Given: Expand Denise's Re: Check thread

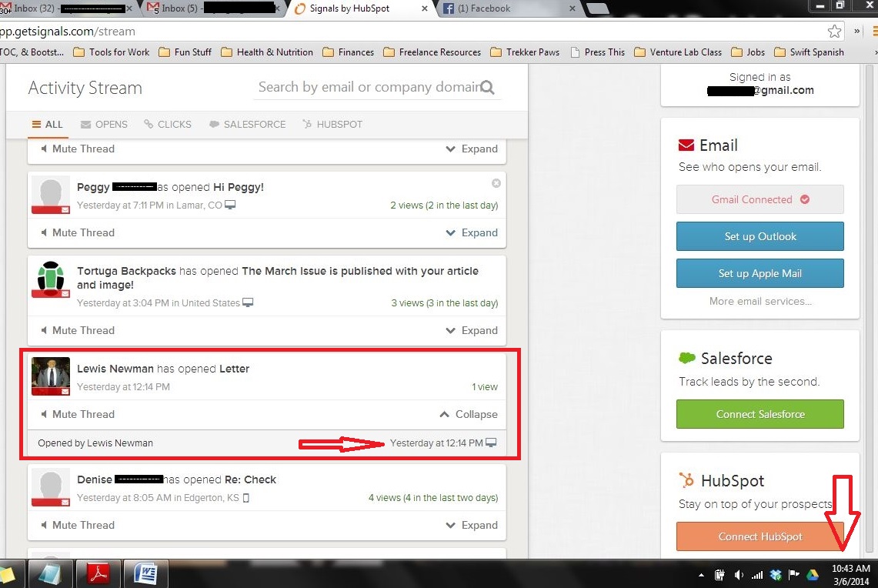Looking at the screenshot, I should [472, 526].
